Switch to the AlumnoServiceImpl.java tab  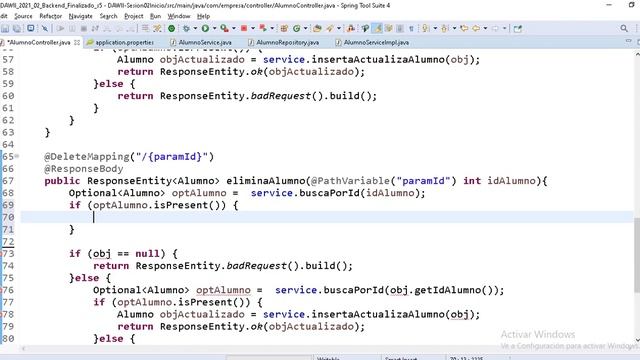pyautogui.click(x=372, y=42)
